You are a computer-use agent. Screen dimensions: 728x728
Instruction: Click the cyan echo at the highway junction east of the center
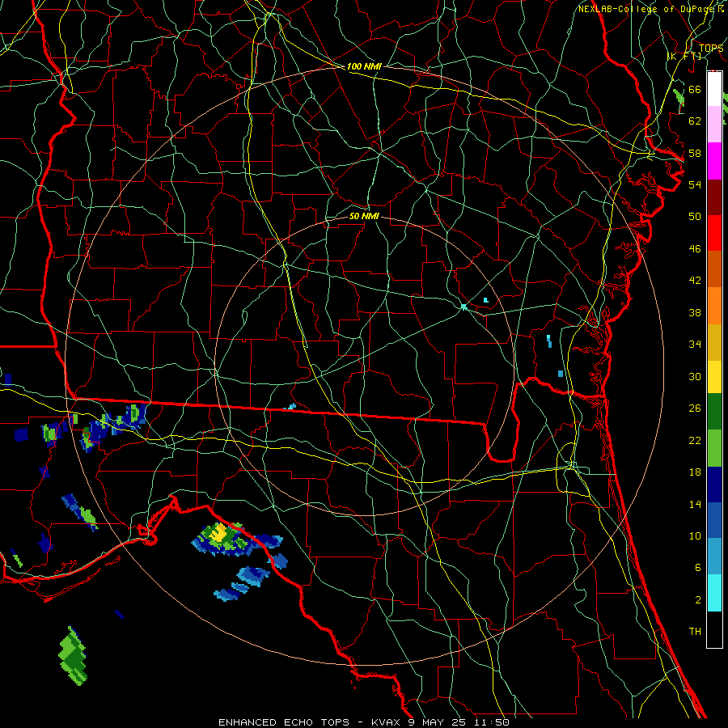point(463,307)
